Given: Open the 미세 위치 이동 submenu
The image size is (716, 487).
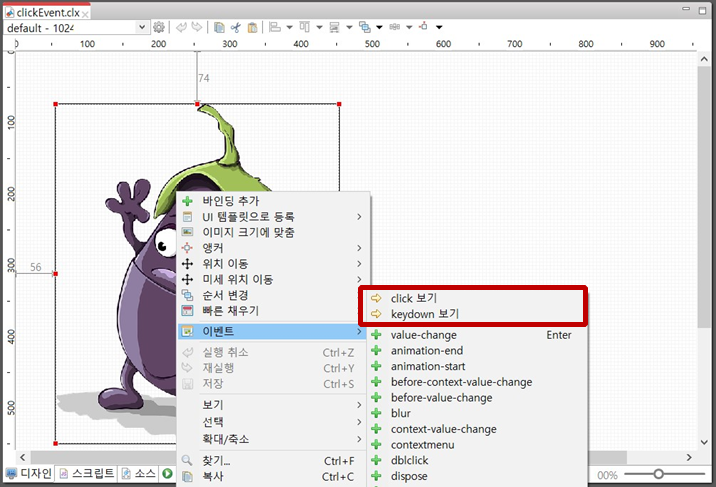Looking at the screenshot, I should (x=272, y=279).
